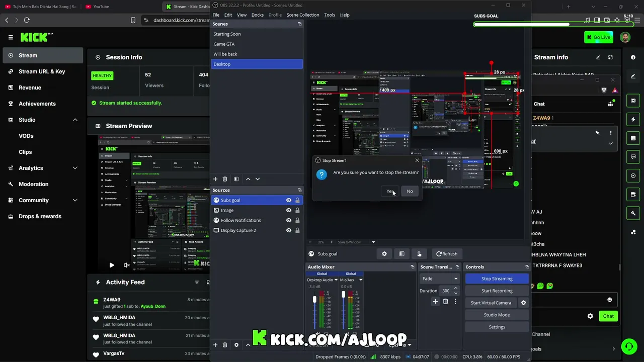Move selected scene down

coord(258,179)
